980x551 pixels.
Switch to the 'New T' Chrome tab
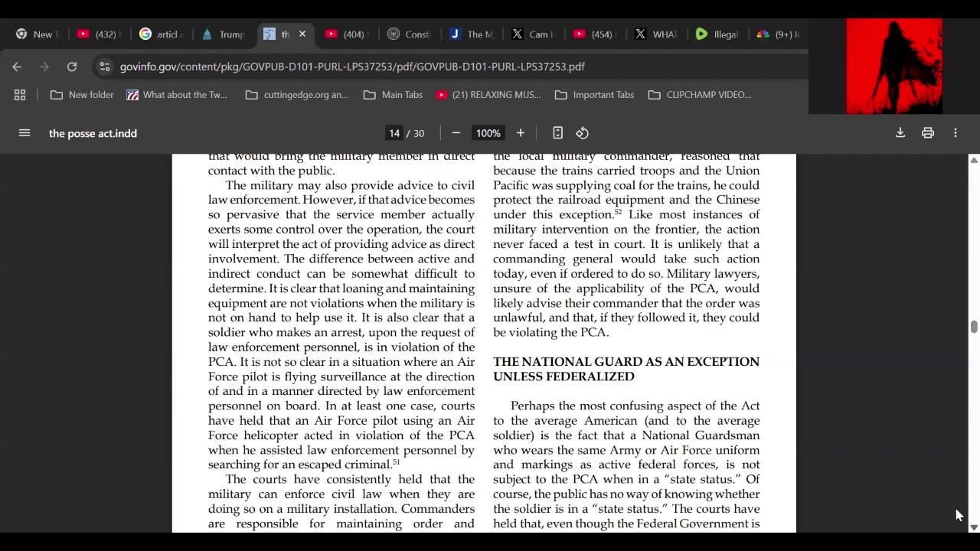pos(36,34)
